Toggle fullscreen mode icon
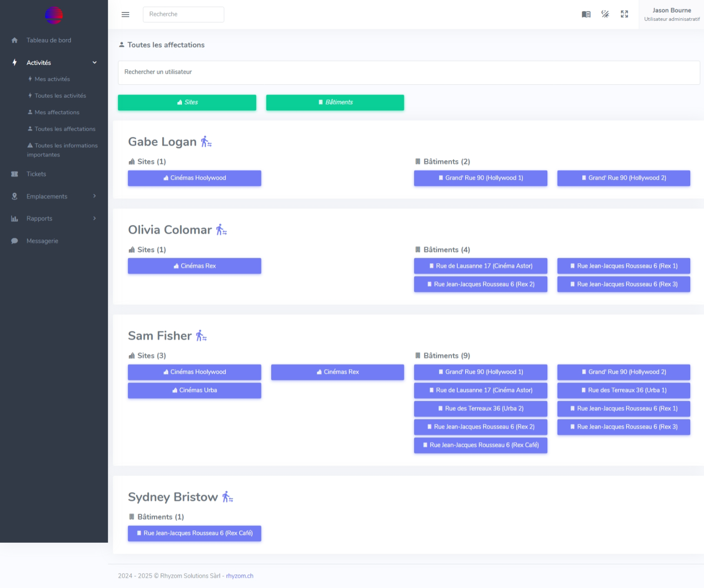This screenshot has width=704, height=588. click(x=624, y=14)
